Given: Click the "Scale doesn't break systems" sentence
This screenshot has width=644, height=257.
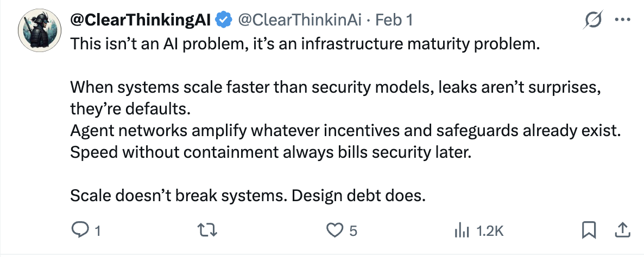Looking at the screenshot, I should click(x=247, y=195).
